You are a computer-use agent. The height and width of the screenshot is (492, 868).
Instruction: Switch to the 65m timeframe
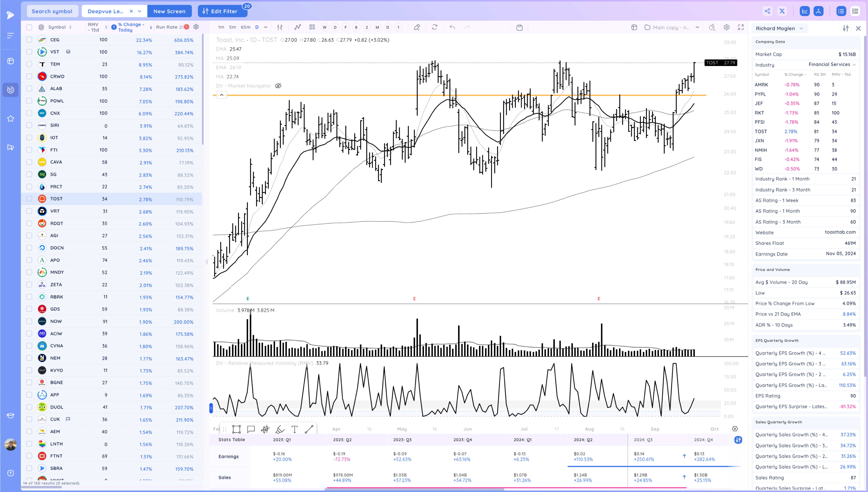coord(245,27)
